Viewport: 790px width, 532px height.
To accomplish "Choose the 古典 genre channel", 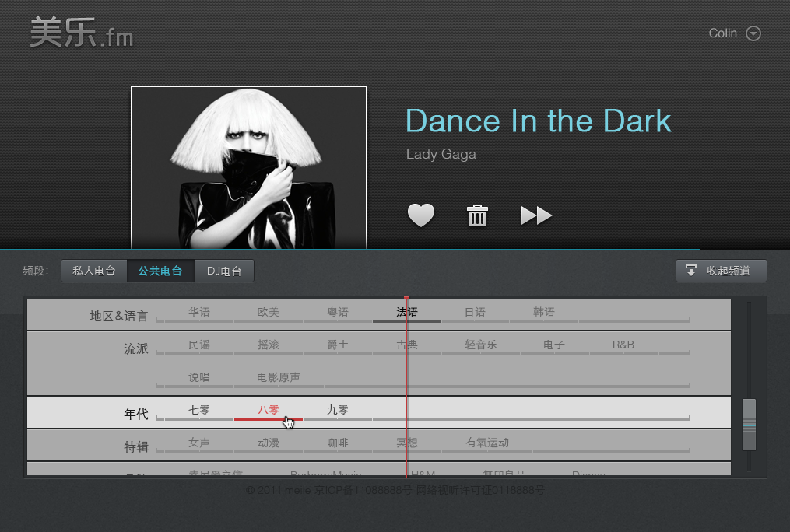I will tap(407, 345).
